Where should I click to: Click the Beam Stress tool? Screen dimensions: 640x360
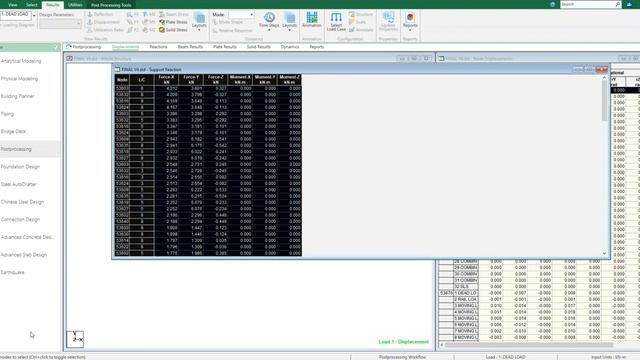pyautogui.click(x=173, y=14)
